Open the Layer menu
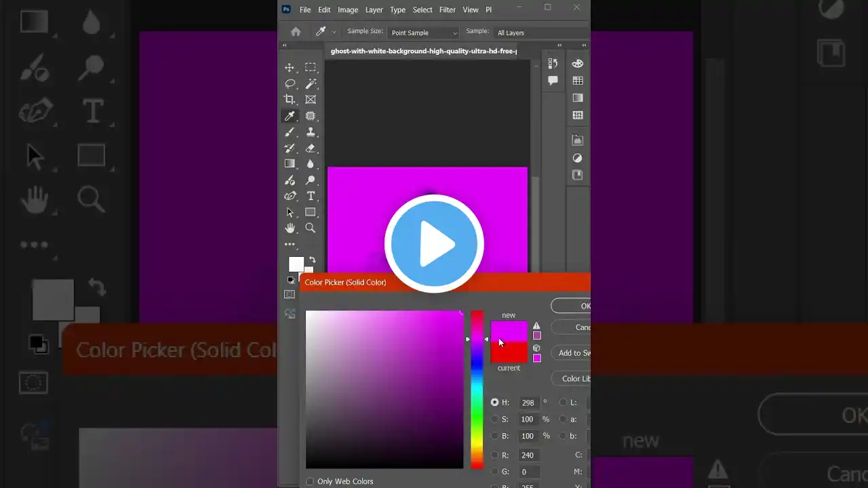 point(374,9)
